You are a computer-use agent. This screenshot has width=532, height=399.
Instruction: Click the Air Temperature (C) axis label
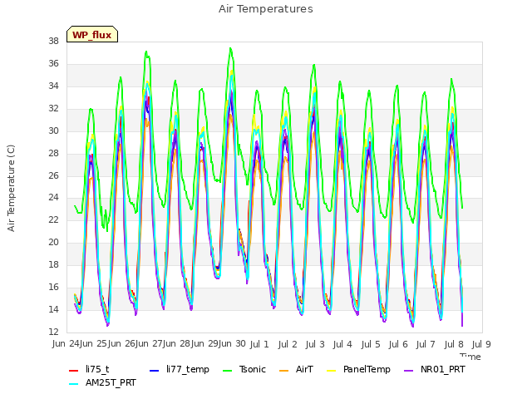pyautogui.click(x=11, y=189)
